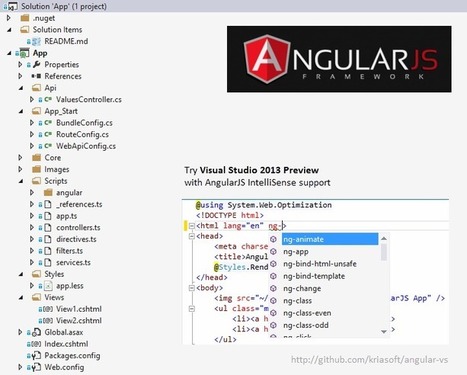Image resolution: width=467 pixels, height=375 pixels.
Task: Click the References icon
Action: point(36,76)
